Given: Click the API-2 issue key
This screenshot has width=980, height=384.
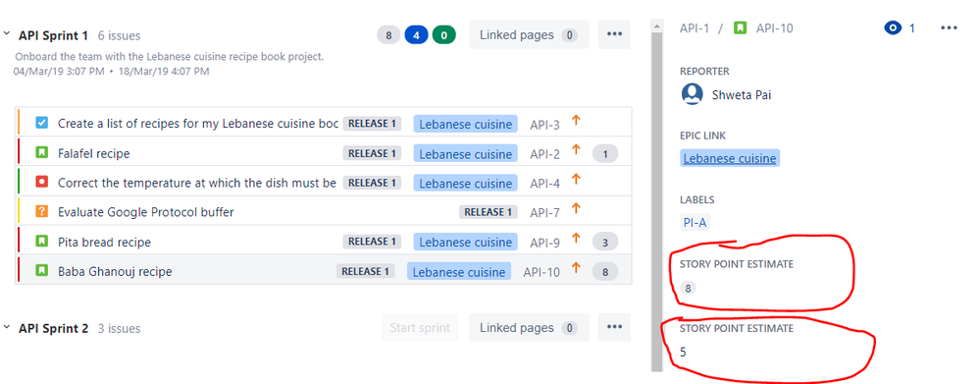Looking at the screenshot, I should [545, 154].
